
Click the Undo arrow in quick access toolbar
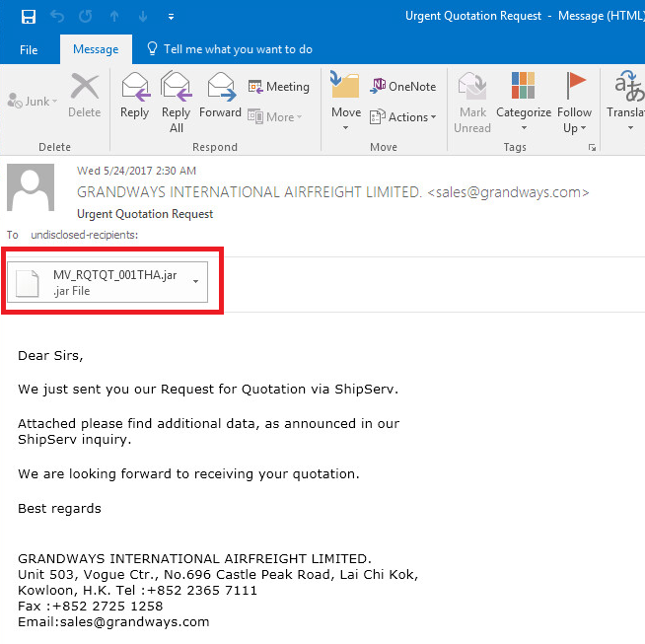click(x=57, y=17)
